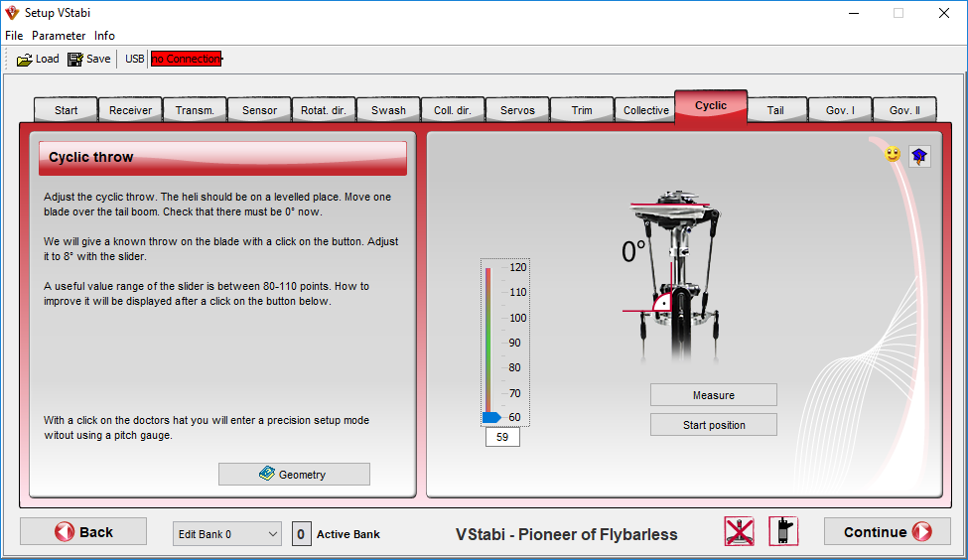Click the red no Connection status

[x=186, y=59]
